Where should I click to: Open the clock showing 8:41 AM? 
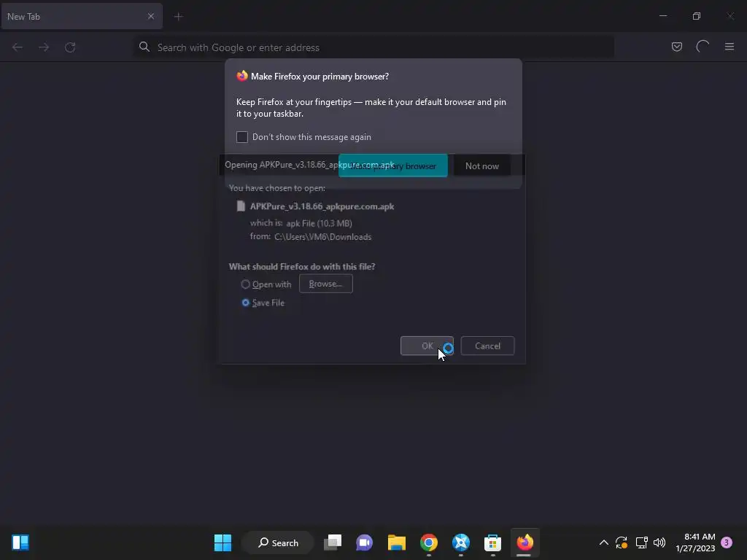point(695,542)
